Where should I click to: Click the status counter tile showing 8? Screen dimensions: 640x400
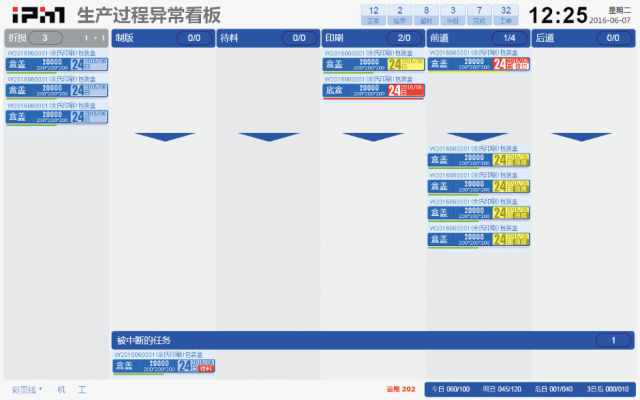(x=427, y=13)
